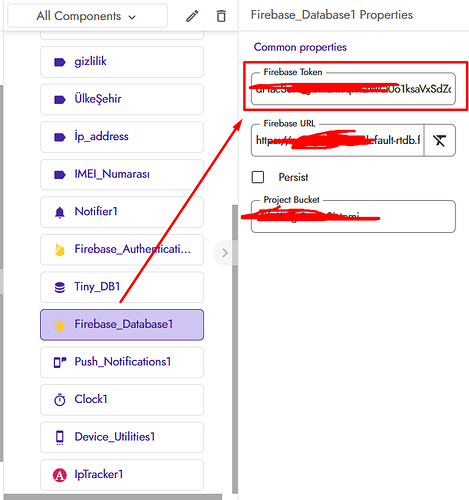469x500 pixels.
Task: Click the Firebase Token input field
Action: pyautogui.click(x=353, y=89)
